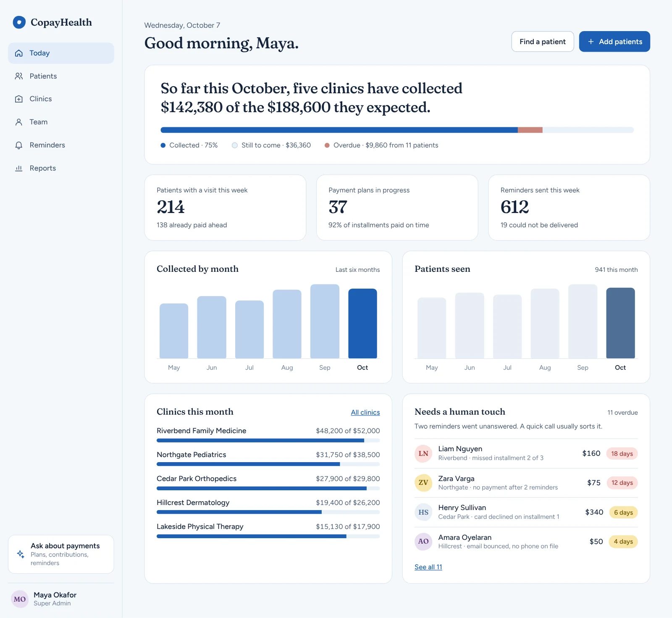672x618 pixels.
Task: Click the Aug bar in Patients seen
Action: click(545, 323)
